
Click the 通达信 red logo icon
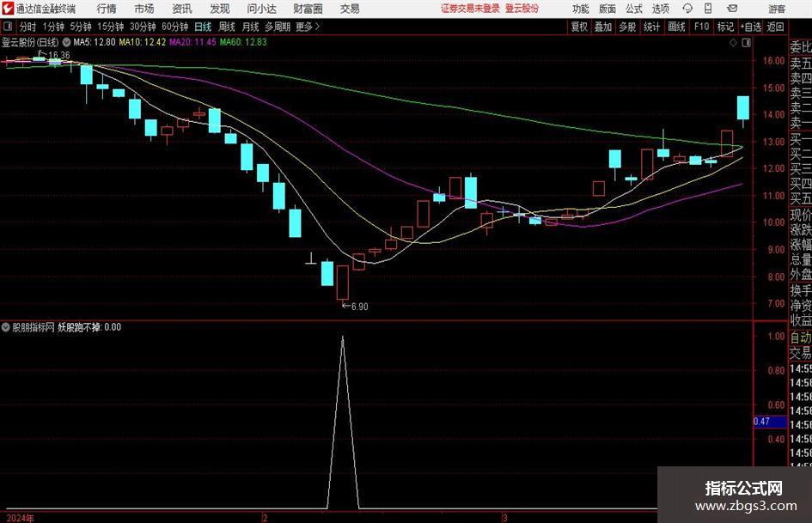pos(8,9)
